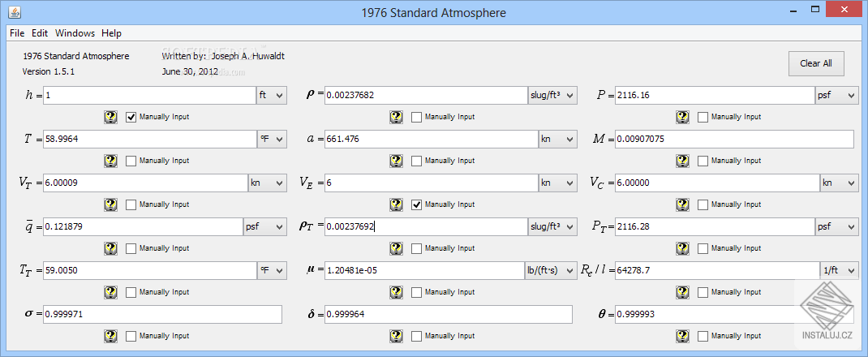Viewport: 868px width, 357px height.
Task: Check Manually Input for temperature ratio θ
Action: pyautogui.click(x=703, y=335)
